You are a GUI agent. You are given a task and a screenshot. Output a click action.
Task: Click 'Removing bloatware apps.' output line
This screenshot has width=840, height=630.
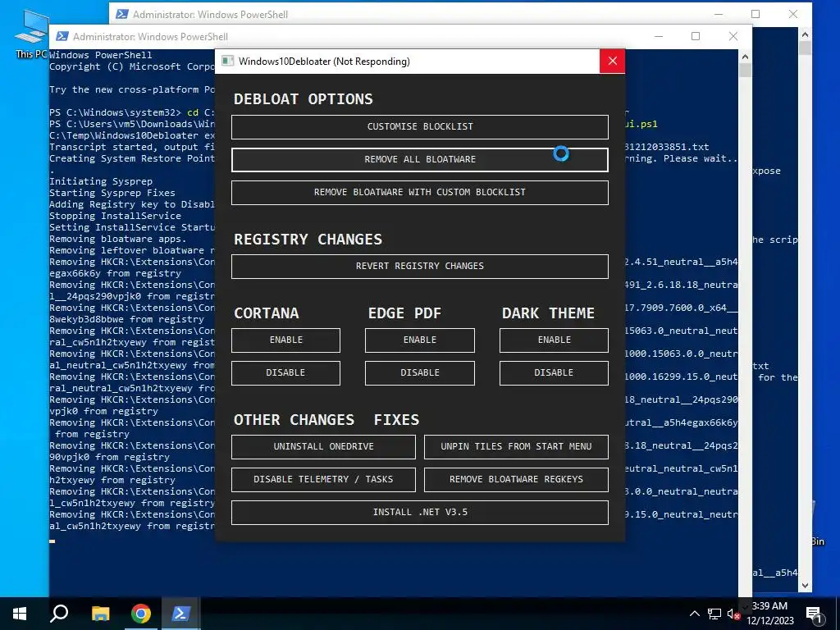118,239
